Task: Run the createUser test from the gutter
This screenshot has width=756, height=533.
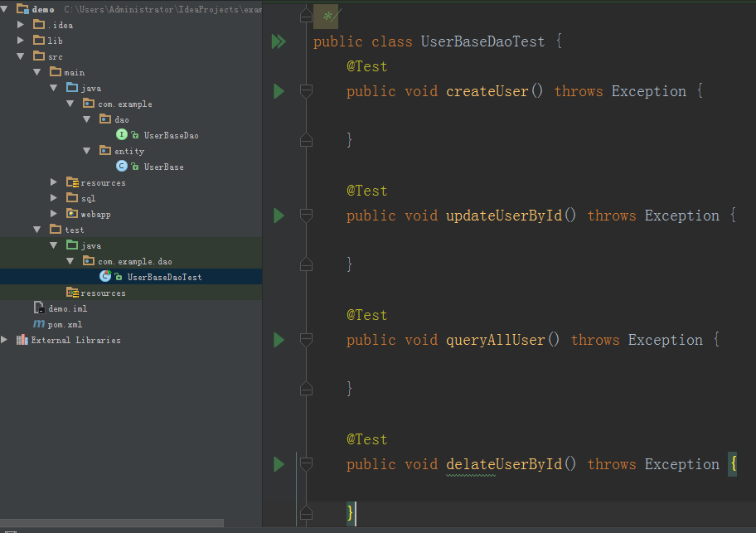Action: pyautogui.click(x=279, y=91)
